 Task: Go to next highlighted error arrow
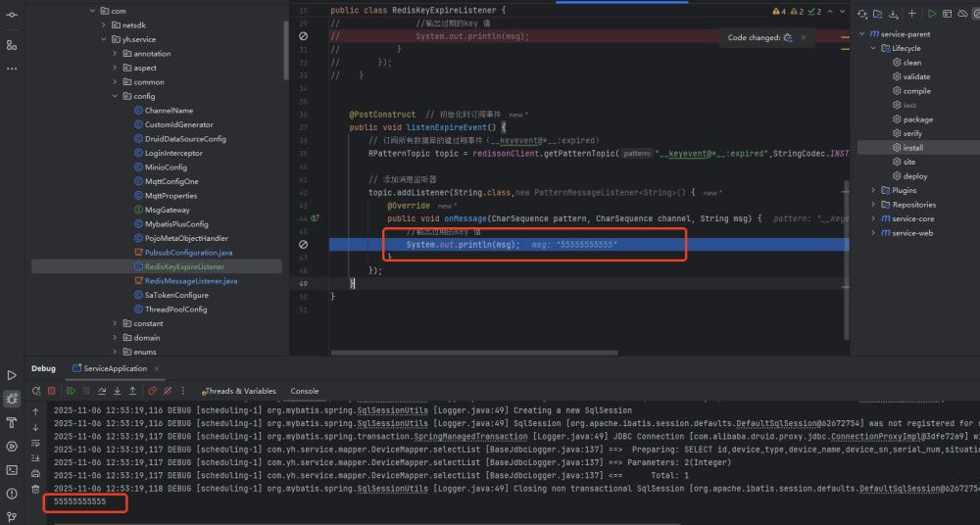pyautogui.click(x=842, y=11)
